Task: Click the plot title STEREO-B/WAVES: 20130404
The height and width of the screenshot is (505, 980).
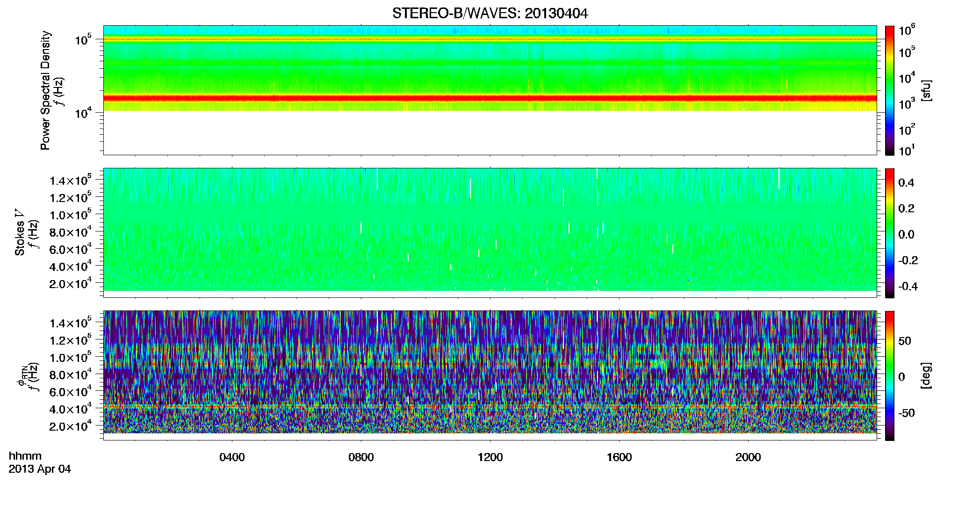Action: click(x=490, y=13)
